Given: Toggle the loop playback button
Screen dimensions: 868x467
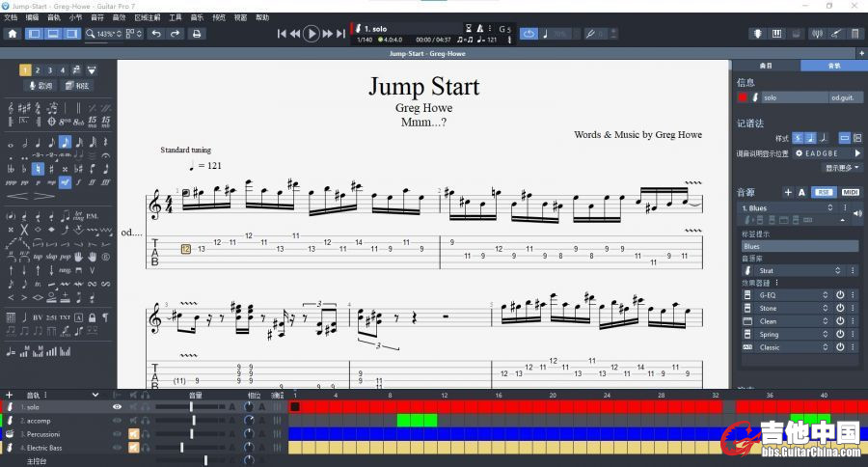Looking at the screenshot, I should [529, 34].
